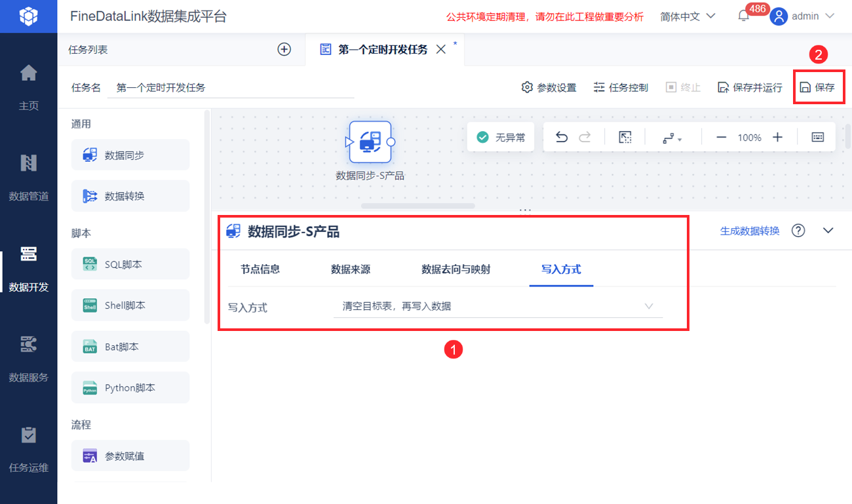Pick the SQL脚本 node from palette
The image size is (852, 504).
[x=130, y=265]
